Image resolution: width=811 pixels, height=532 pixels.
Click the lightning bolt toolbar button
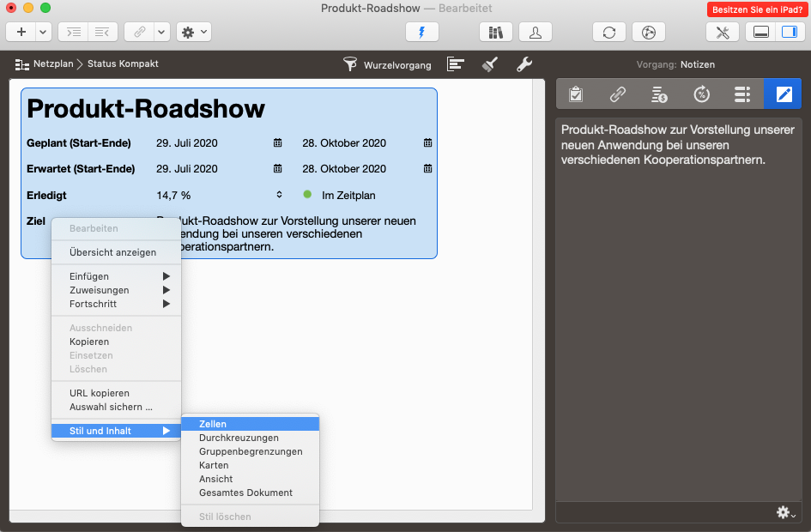[x=421, y=32]
